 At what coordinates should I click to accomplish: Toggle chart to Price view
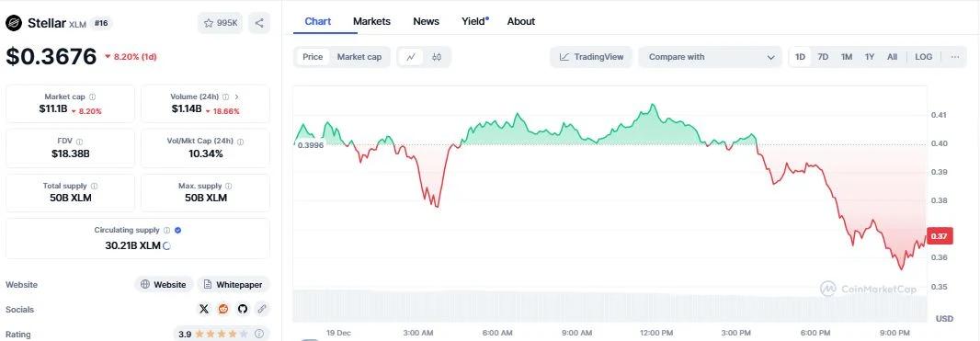point(313,57)
